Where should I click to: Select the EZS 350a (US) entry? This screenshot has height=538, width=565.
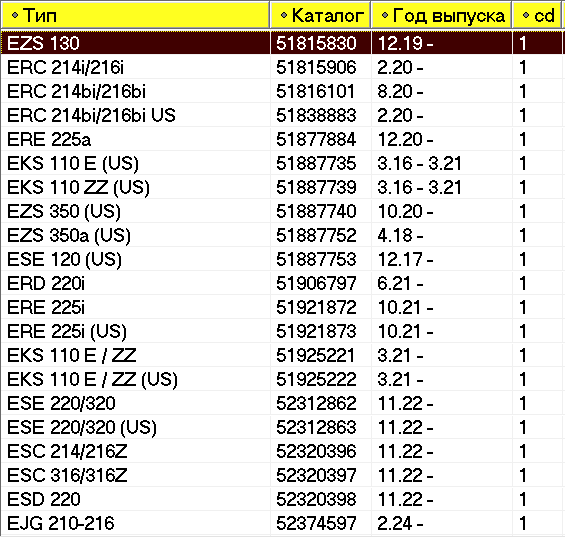(282, 235)
